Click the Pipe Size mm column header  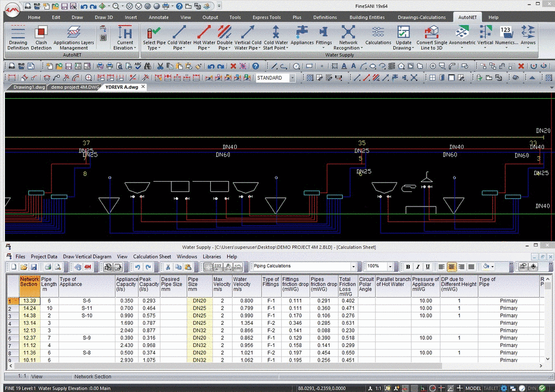pos(199,286)
